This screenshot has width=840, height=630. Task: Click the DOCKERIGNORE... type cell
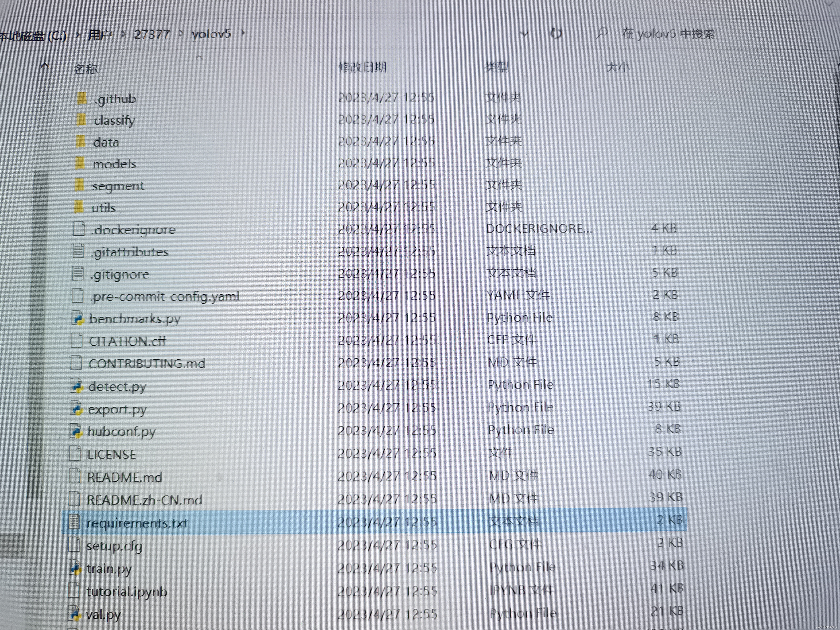tap(539, 228)
